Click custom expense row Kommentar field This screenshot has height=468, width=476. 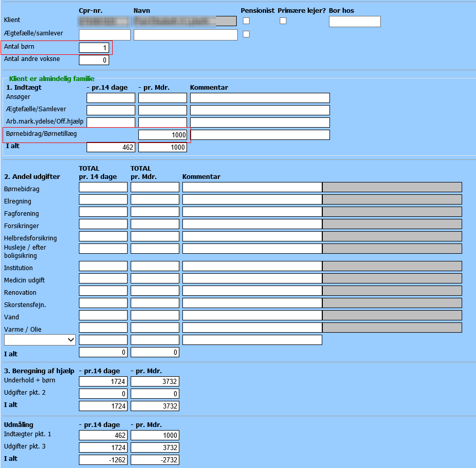[252, 340]
